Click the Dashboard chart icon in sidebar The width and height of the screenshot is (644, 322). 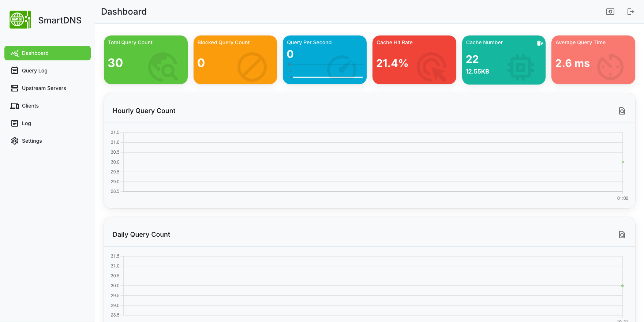15,53
